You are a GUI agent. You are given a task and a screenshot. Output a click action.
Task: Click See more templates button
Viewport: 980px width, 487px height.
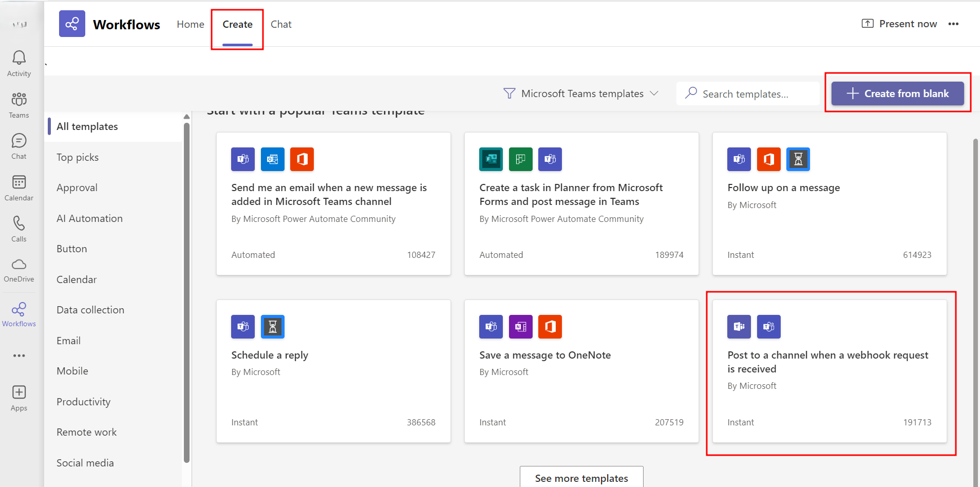tap(581, 478)
